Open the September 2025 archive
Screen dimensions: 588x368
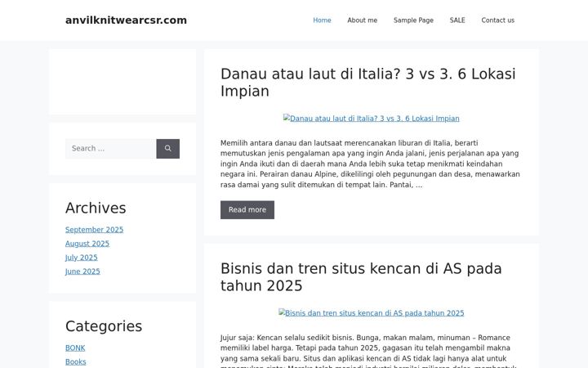[x=94, y=230]
